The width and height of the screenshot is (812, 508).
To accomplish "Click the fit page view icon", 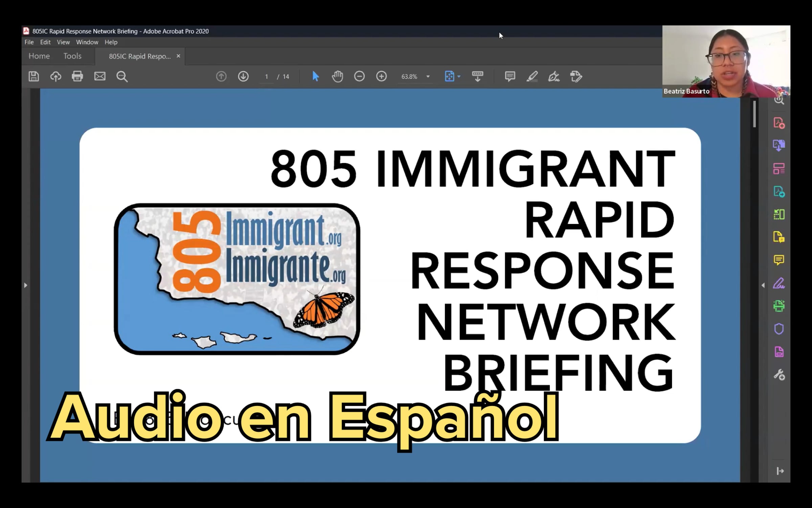I will 449,76.
